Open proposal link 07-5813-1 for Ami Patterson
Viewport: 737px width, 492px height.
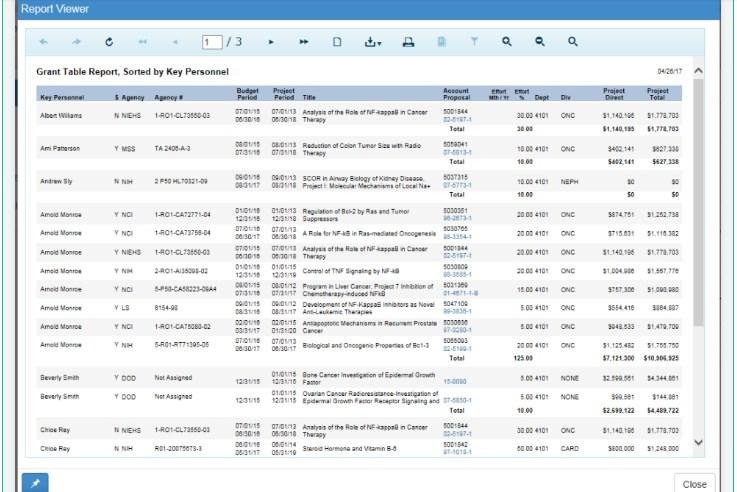(x=457, y=153)
